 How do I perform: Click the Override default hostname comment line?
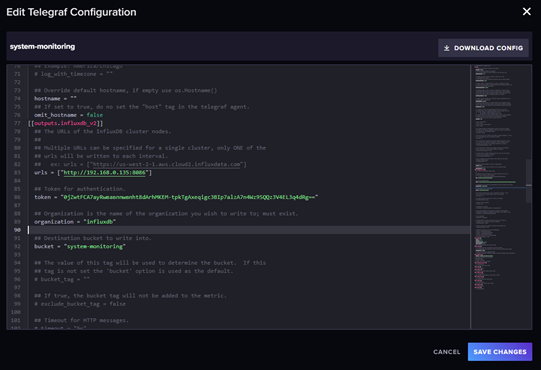click(x=126, y=90)
